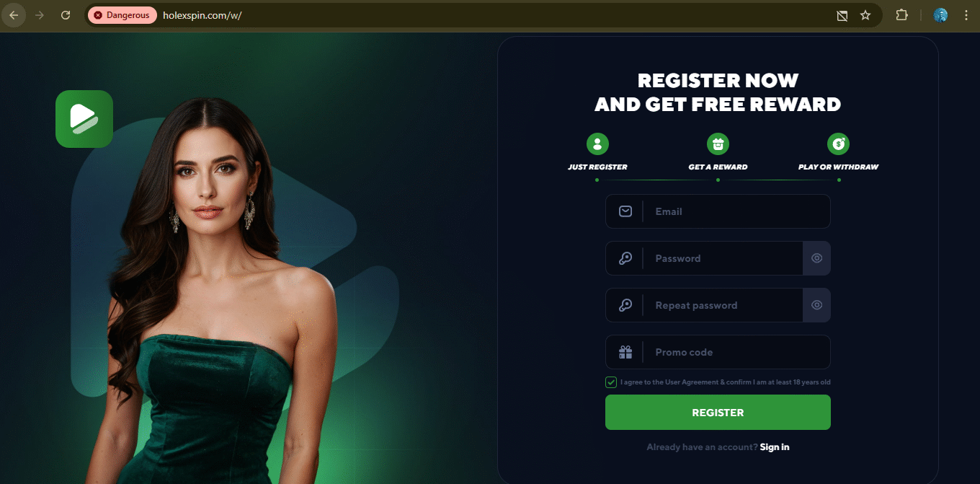Open Chrome's three-dot menu
This screenshot has height=484, width=980.
point(966,15)
